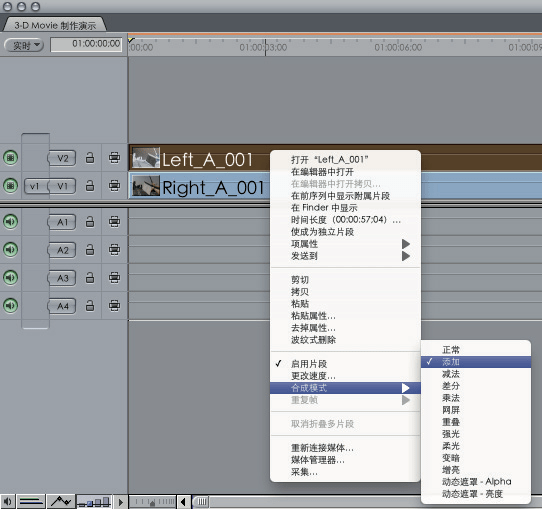Click the A4 destination track button
Image resolution: width=542 pixels, height=509 pixels.
62,306
